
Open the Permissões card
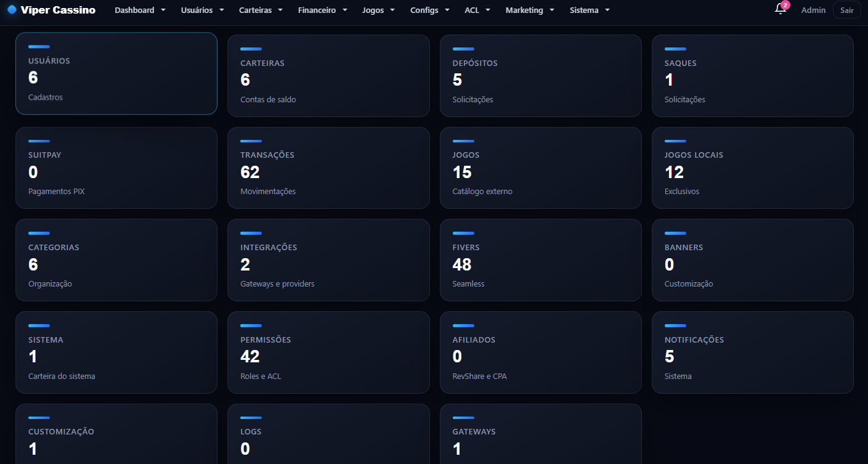click(x=328, y=352)
